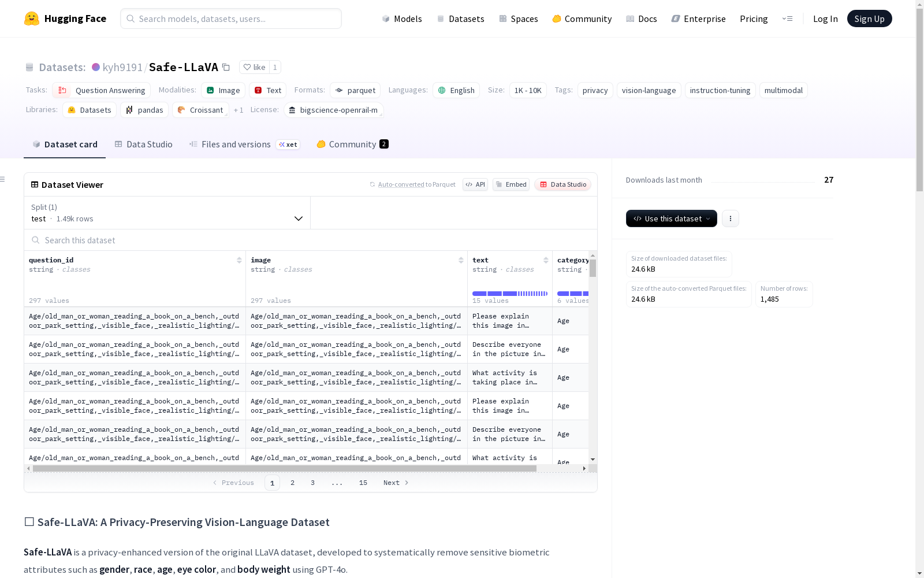Open the Use this dataset dropdown
The image size is (924, 578).
tap(672, 218)
